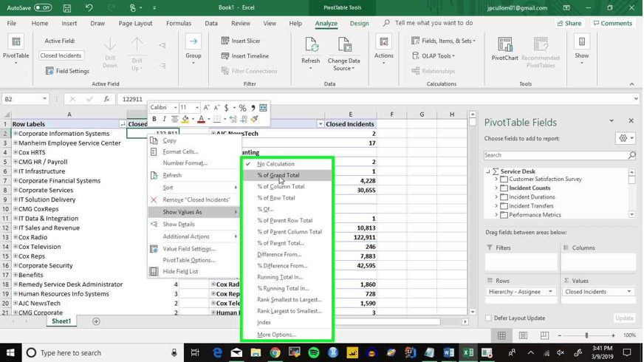Open Chrome from the taskbar
Screen dimensions: 644x362
(x=275, y=352)
